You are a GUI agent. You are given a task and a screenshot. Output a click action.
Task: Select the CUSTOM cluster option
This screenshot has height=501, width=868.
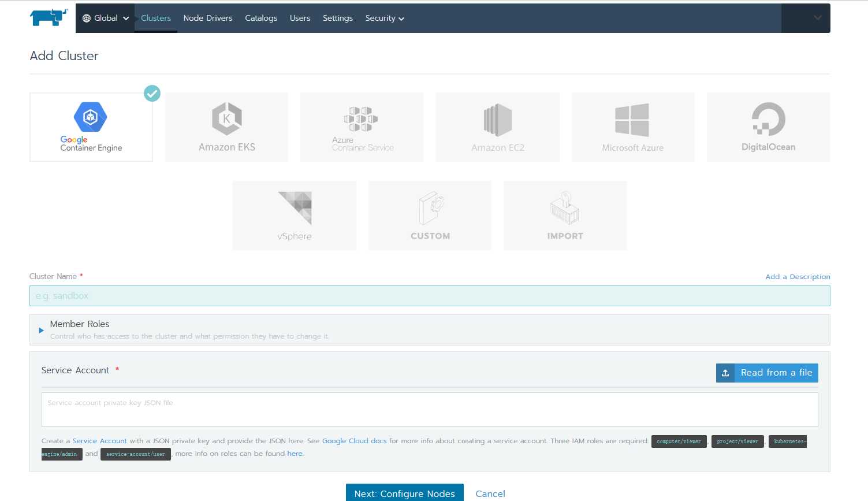[430, 216]
